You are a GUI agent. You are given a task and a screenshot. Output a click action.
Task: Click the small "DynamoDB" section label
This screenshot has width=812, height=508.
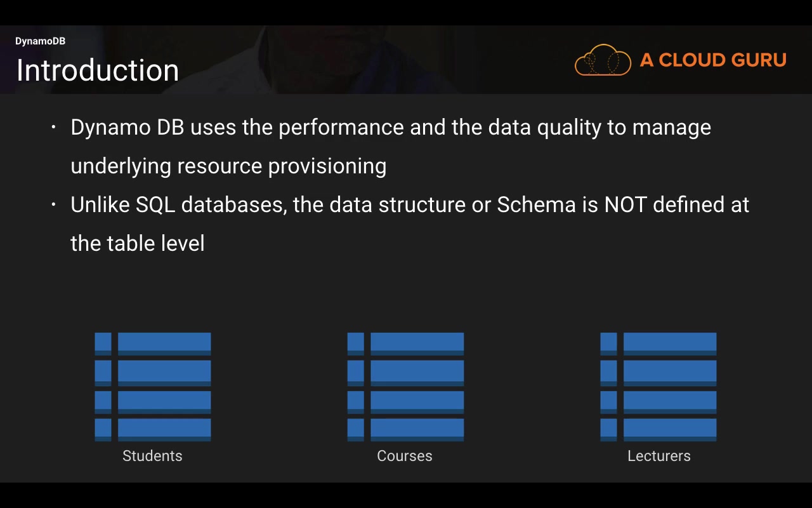[40, 41]
